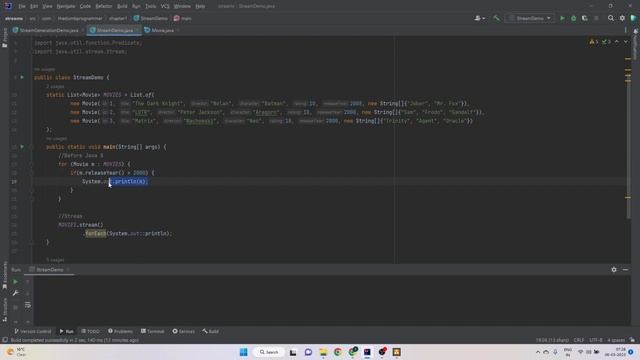640x360 pixels.
Task: Click the wrench icon in Run panel
Action: [x=16, y=293]
